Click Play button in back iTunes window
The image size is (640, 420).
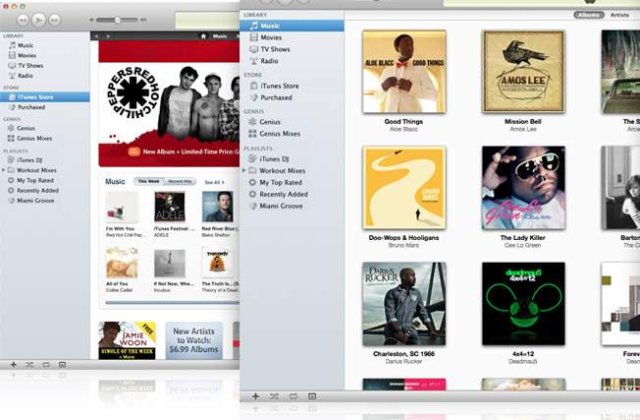pyautogui.click(x=39, y=19)
